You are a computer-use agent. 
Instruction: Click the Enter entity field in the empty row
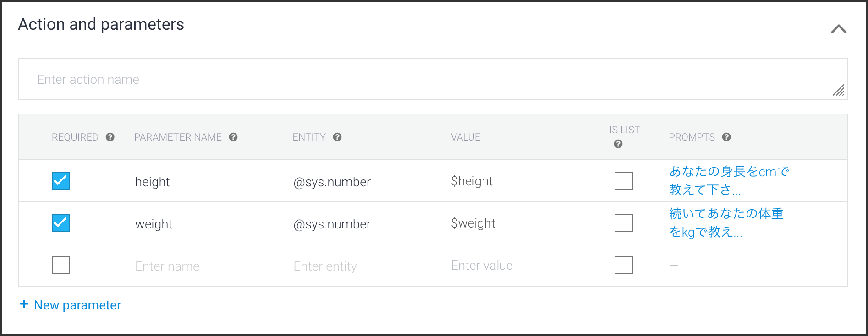[325, 266]
